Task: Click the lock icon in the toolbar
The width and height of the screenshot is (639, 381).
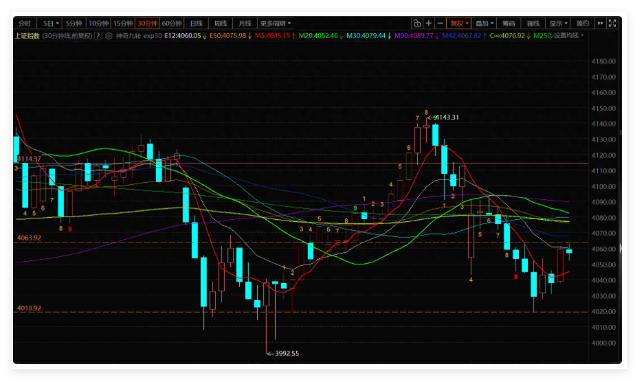Action: click(x=416, y=23)
